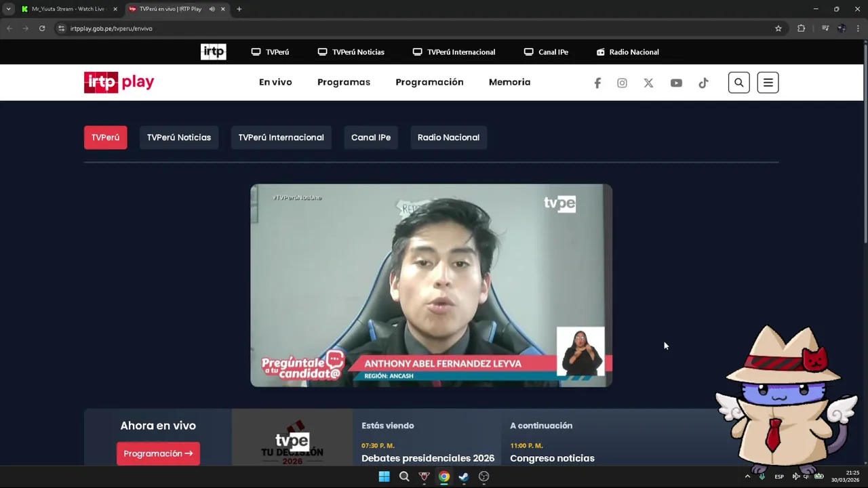Go to TVPerú Noticias in top bar
This screenshot has width=868, height=488.
click(351, 52)
